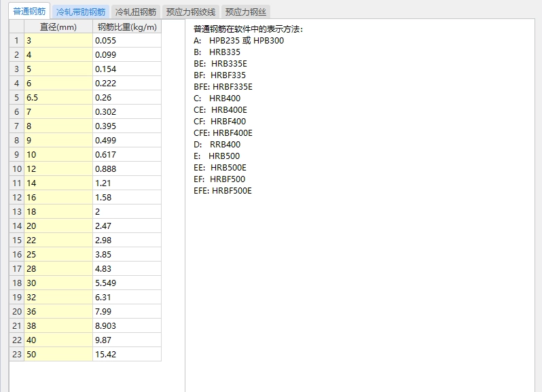The height and width of the screenshot is (392, 542).
Task: Select the weight cell 0.395
Action: [x=127, y=126]
